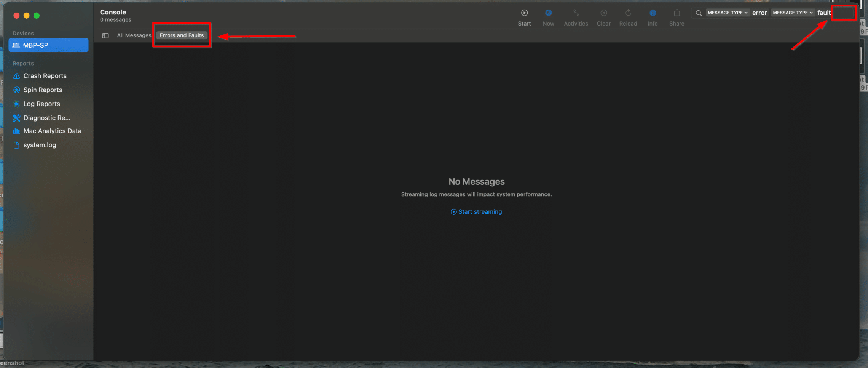Click the Now icon in the toolbar
This screenshot has height=368, width=868.
pos(548,16)
